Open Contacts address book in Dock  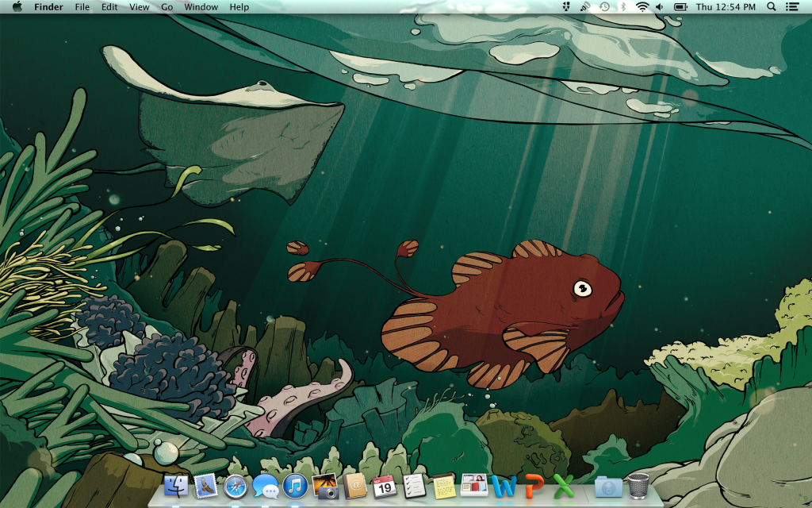point(355,487)
